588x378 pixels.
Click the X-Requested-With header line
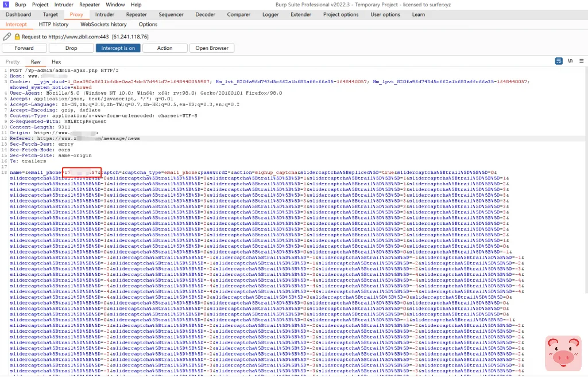(x=58, y=122)
